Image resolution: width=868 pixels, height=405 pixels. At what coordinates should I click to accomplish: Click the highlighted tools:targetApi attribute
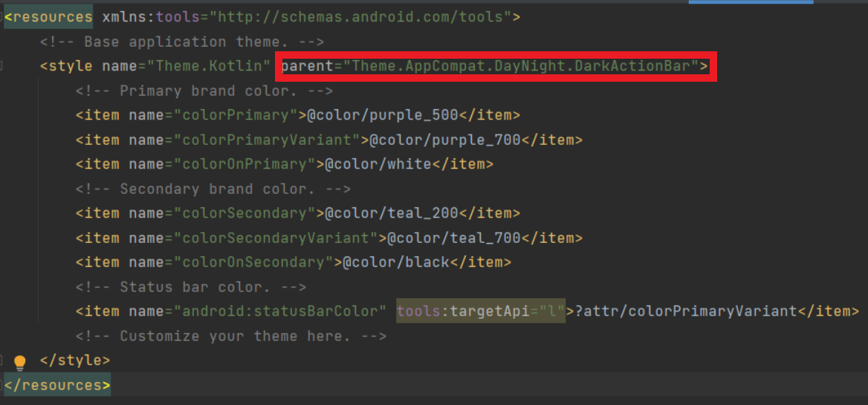click(481, 311)
